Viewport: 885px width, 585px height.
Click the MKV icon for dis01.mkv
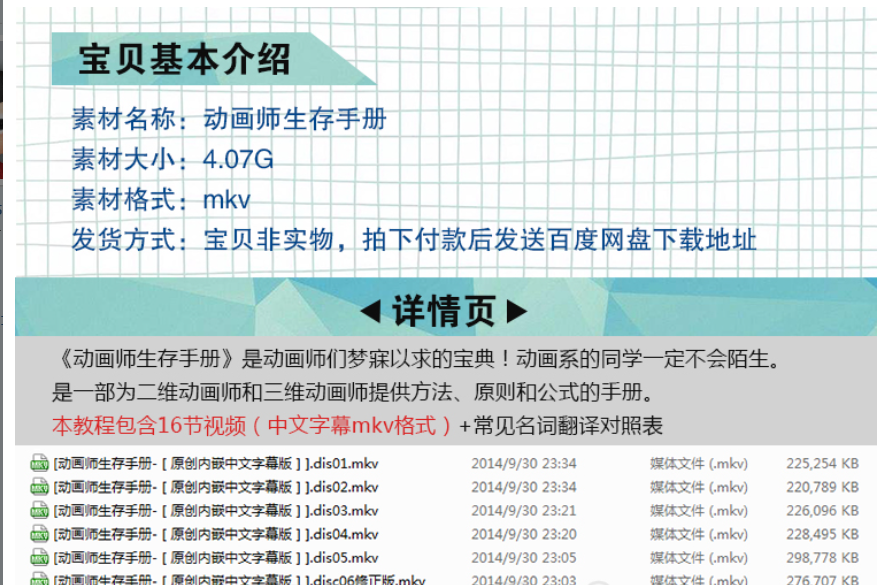39,464
